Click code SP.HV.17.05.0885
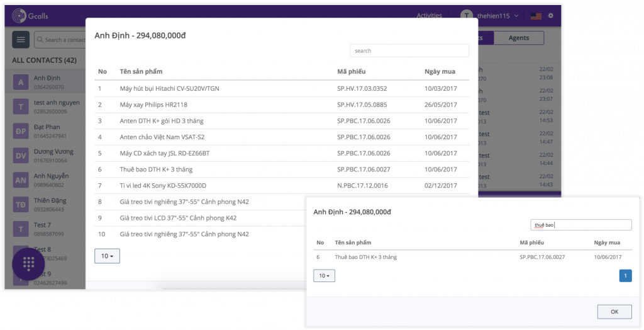Screen dimensions: 644x330 tap(362, 105)
